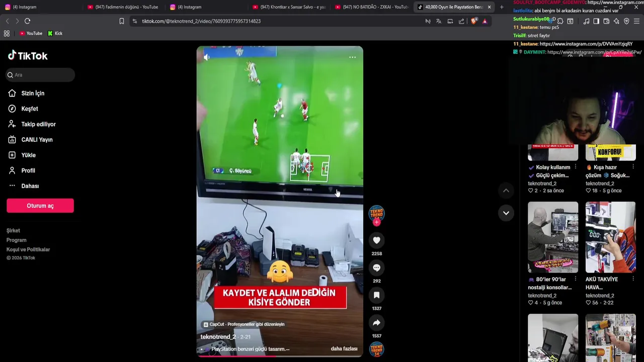The width and height of the screenshot is (644, 362).
Task: Bookmark this page in address bar
Action: coord(122,21)
